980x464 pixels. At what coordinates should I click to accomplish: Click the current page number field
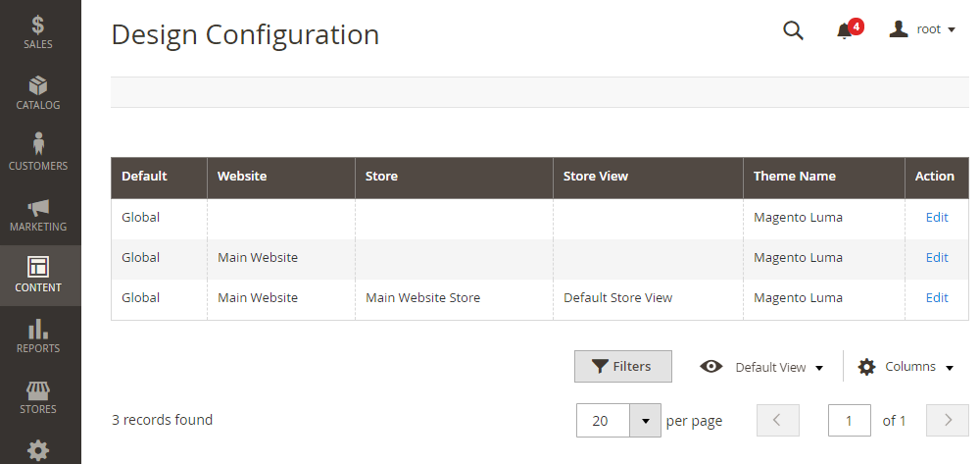coord(849,420)
